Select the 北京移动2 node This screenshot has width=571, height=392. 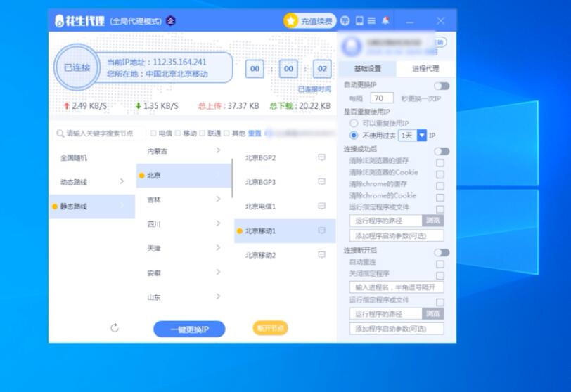285,255
